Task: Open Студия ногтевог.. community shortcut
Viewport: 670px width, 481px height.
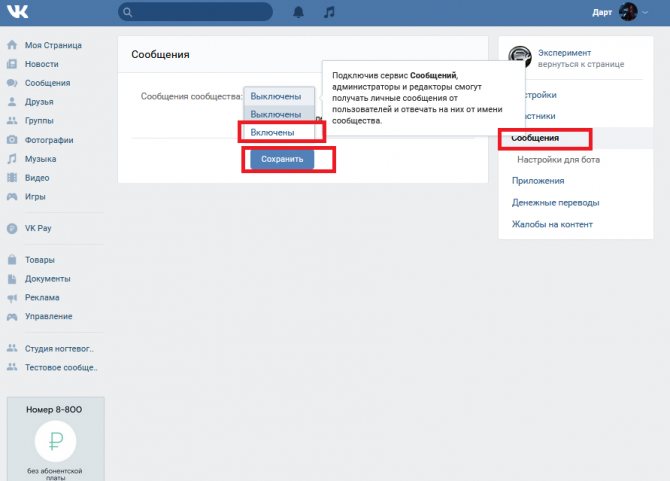Action: tap(59, 349)
